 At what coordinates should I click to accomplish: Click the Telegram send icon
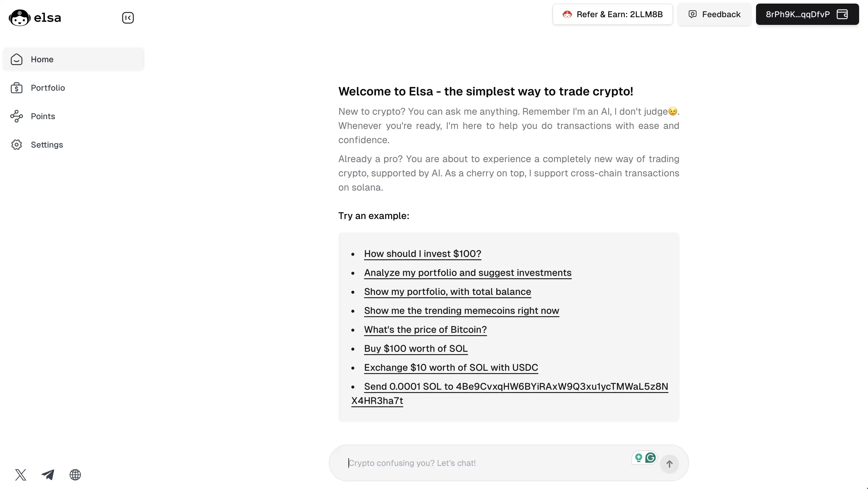(48, 474)
